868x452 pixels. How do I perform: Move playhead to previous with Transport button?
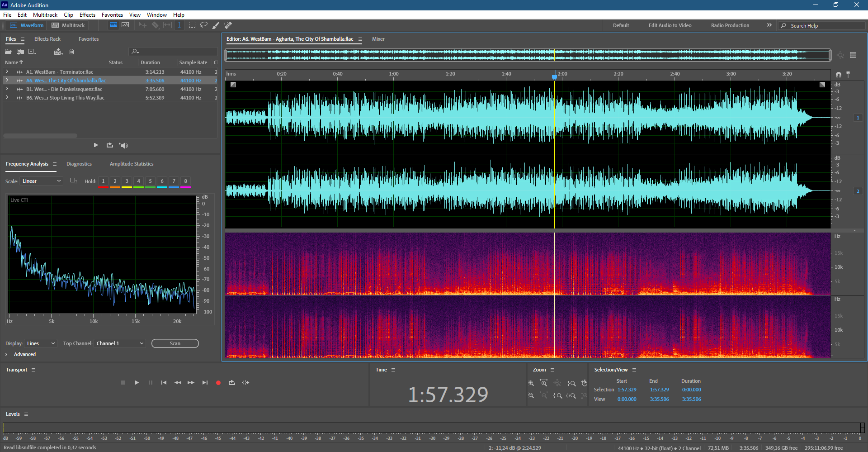coord(164,383)
